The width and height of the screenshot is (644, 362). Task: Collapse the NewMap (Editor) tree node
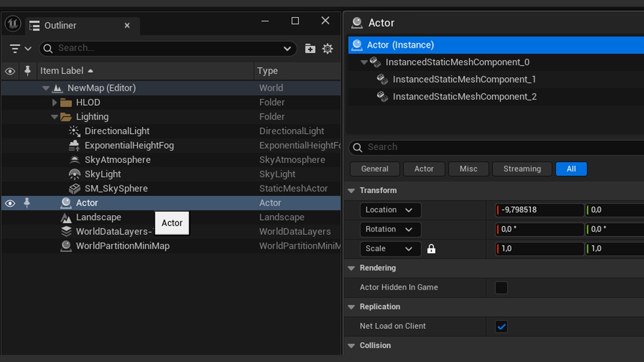[x=46, y=88]
